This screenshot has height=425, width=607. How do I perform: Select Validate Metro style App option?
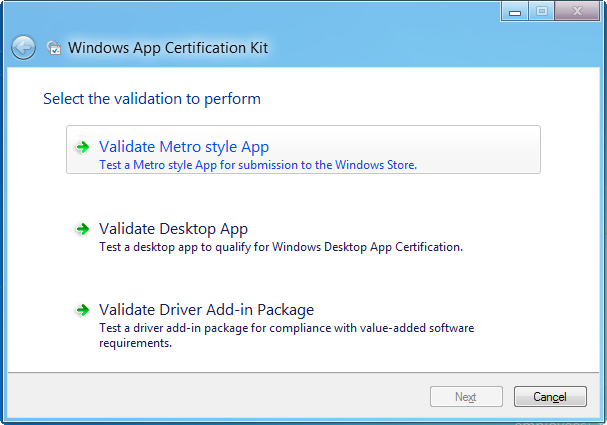click(x=303, y=149)
